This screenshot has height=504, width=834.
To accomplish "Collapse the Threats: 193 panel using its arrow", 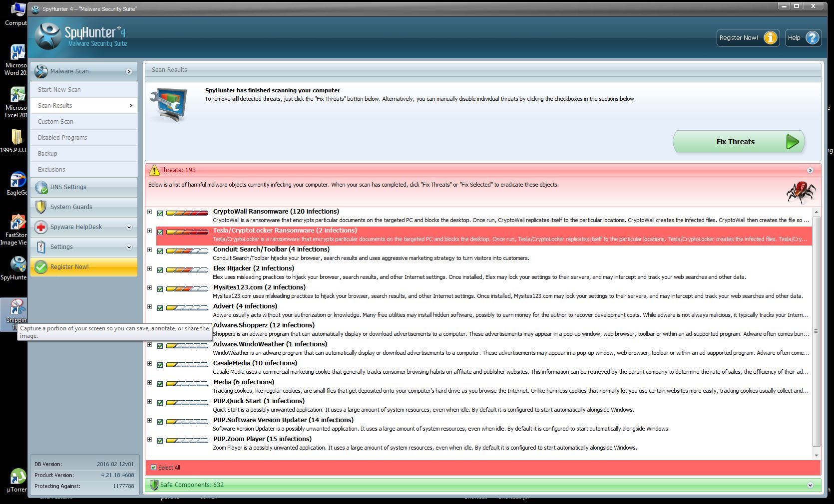I will pos(810,171).
